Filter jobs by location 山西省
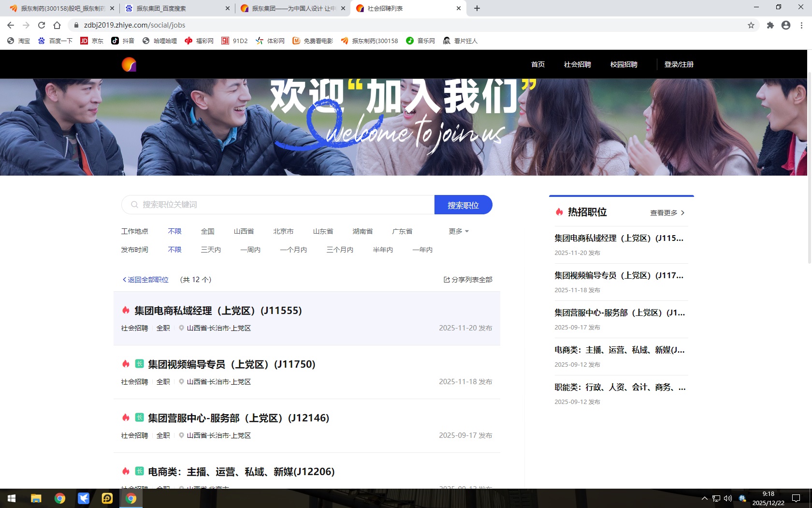This screenshot has height=508, width=812. click(x=244, y=231)
